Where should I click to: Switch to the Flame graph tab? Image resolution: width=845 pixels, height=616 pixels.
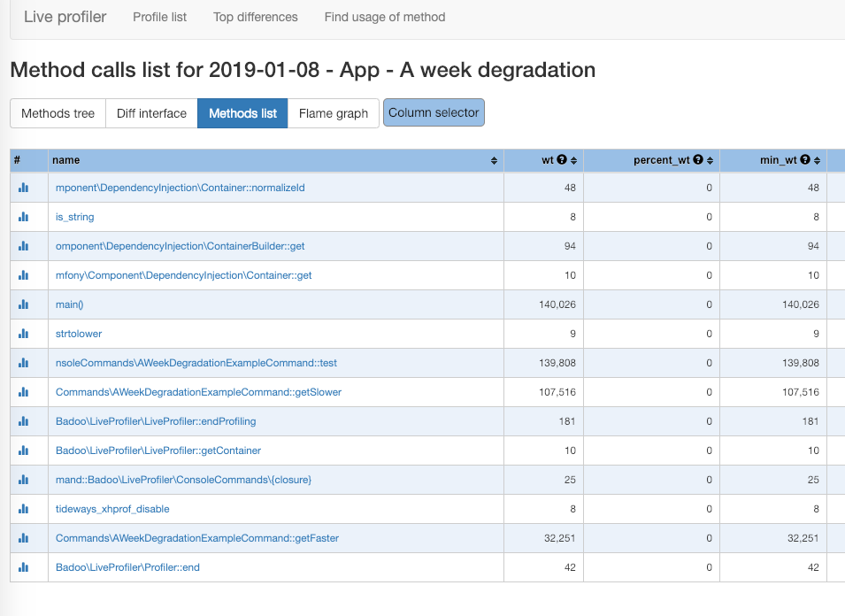click(x=333, y=113)
